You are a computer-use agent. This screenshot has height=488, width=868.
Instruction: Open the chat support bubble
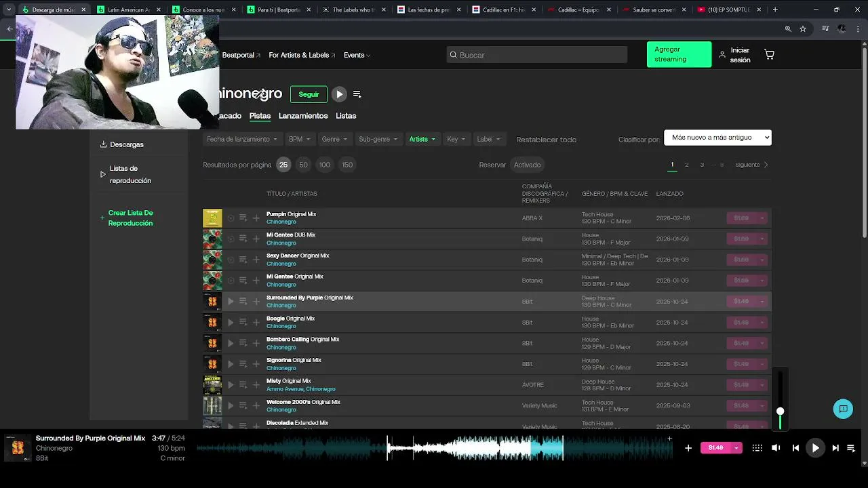click(843, 409)
